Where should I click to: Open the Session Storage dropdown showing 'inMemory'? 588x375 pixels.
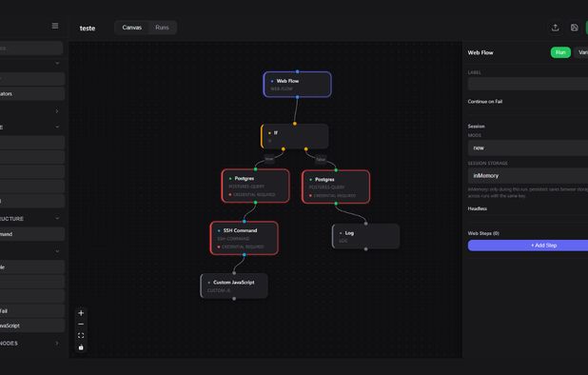click(528, 175)
